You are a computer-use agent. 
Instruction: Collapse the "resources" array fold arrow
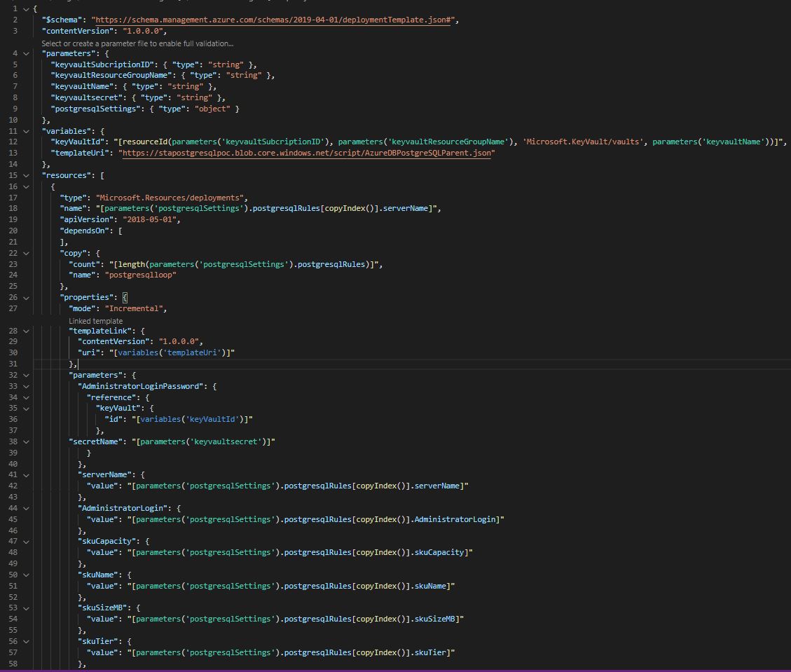26,174
